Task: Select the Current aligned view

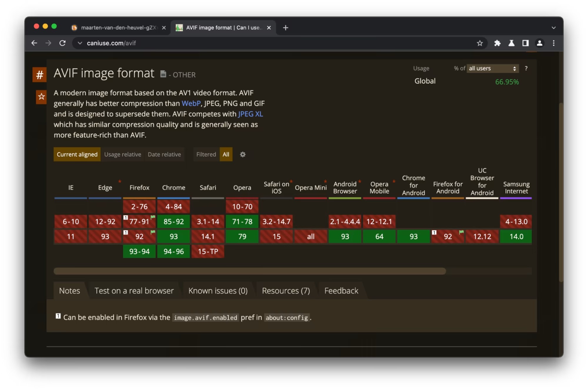Action: [x=77, y=154]
